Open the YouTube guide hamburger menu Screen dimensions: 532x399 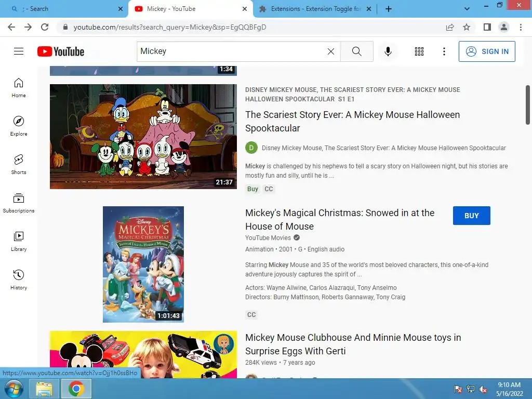click(19, 51)
